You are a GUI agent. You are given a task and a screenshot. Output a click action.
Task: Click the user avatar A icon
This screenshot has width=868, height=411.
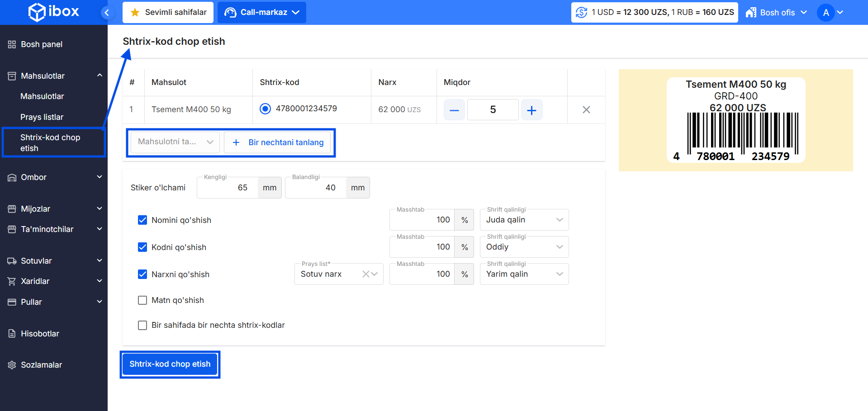pyautogui.click(x=825, y=13)
